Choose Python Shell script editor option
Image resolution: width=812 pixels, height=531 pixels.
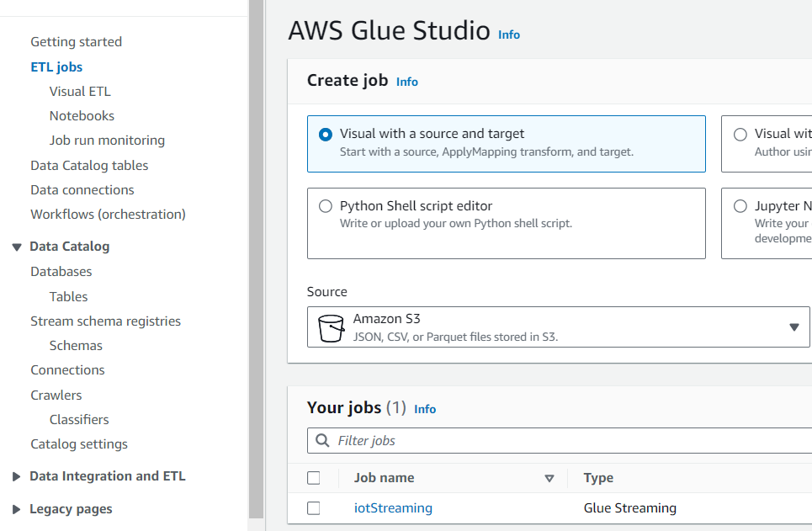pos(326,206)
